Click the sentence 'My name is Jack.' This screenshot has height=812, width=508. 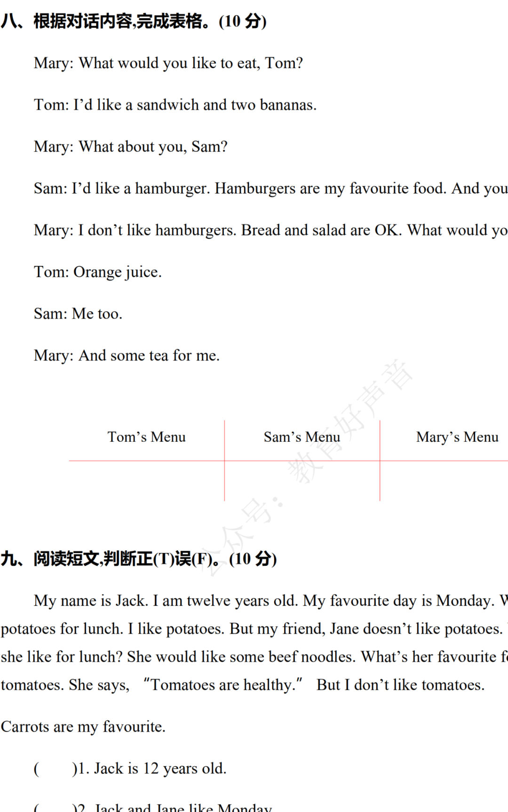click(x=91, y=601)
